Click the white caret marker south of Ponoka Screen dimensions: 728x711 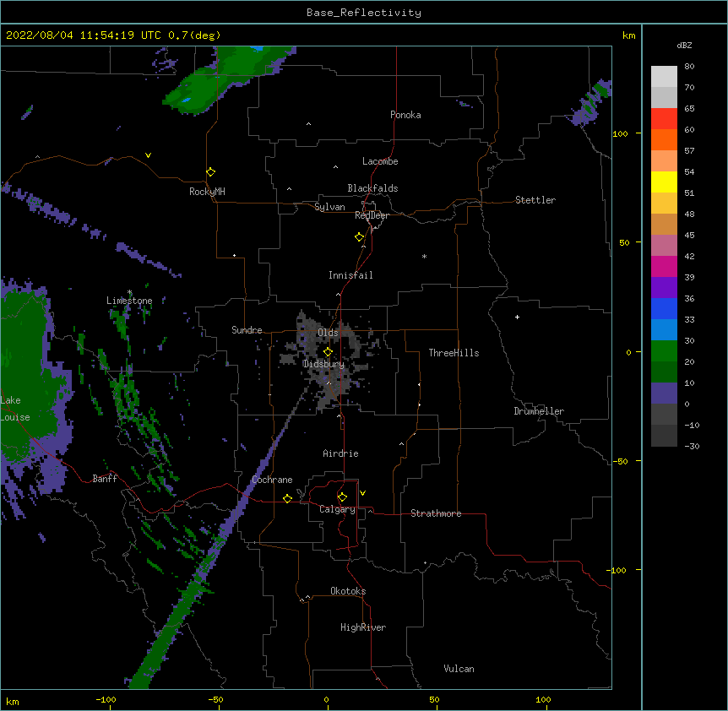309,124
